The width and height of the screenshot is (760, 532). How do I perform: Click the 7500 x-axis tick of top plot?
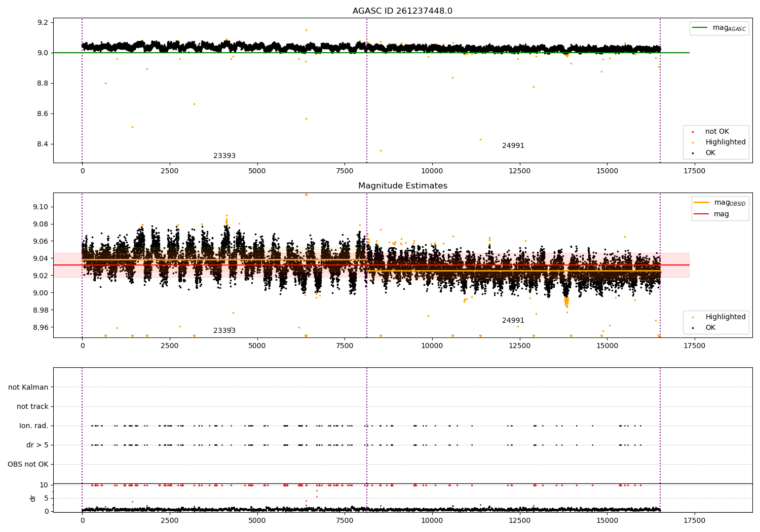click(x=345, y=171)
